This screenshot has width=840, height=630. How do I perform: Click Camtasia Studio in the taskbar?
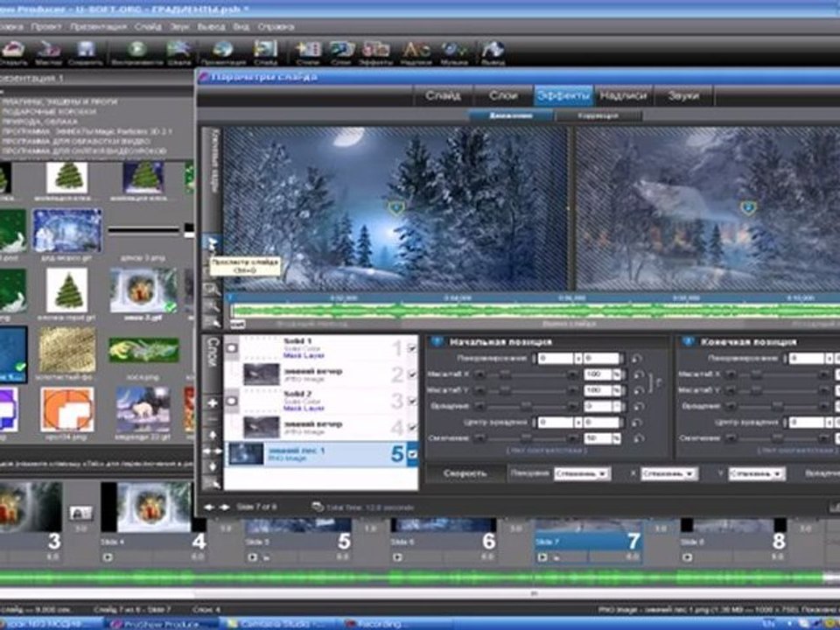click(279, 624)
